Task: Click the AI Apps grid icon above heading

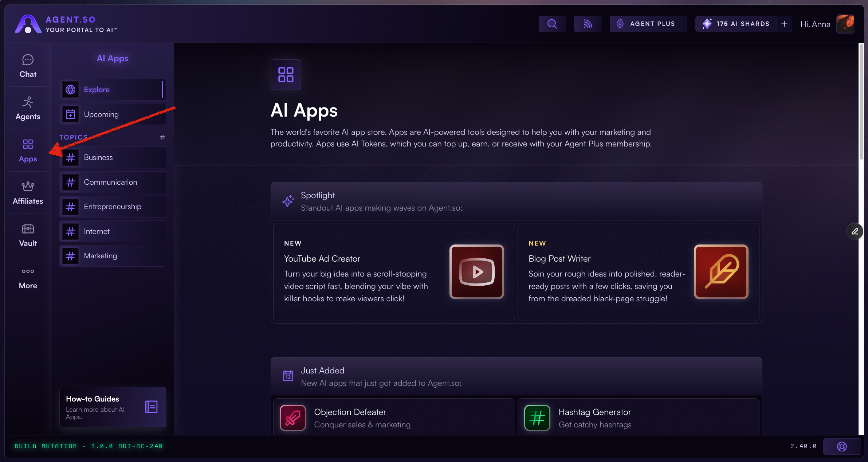Action: (x=286, y=75)
